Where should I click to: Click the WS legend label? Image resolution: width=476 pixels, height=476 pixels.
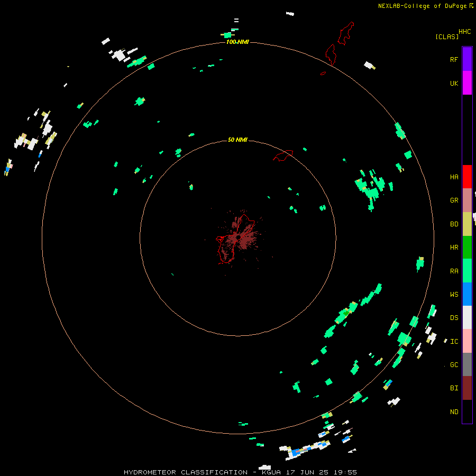point(454,294)
